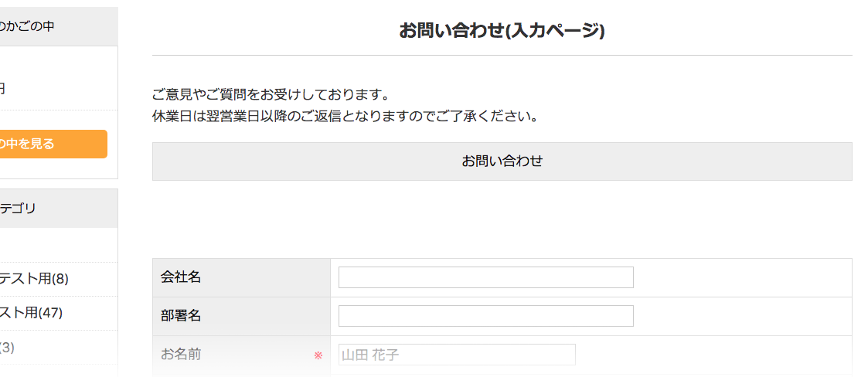This screenshot has height=377, width=868.
Task: Click the red required mark beside お名前
Action: 318,355
